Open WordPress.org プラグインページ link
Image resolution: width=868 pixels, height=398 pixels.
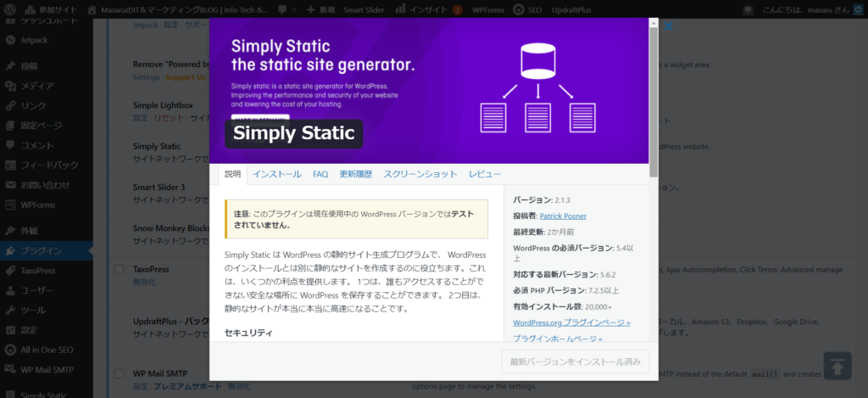pos(571,322)
